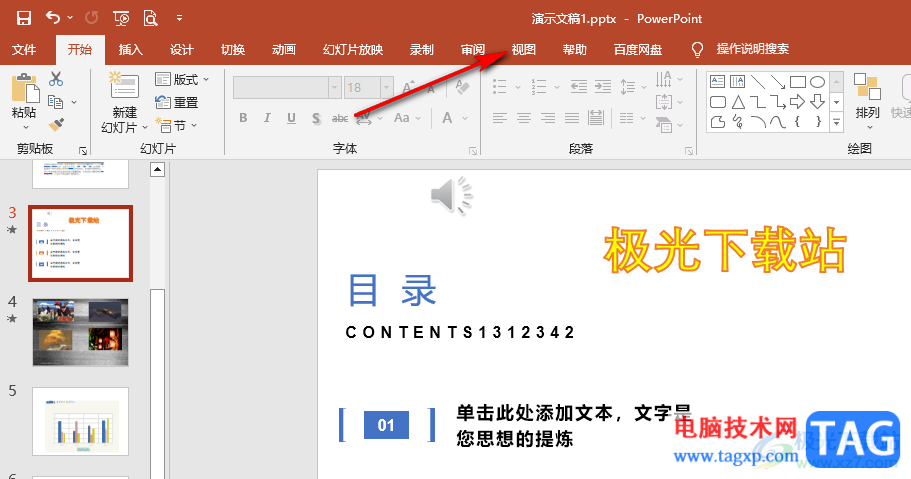Open the 文件 menu tab
The width and height of the screenshot is (911, 479).
24,50
